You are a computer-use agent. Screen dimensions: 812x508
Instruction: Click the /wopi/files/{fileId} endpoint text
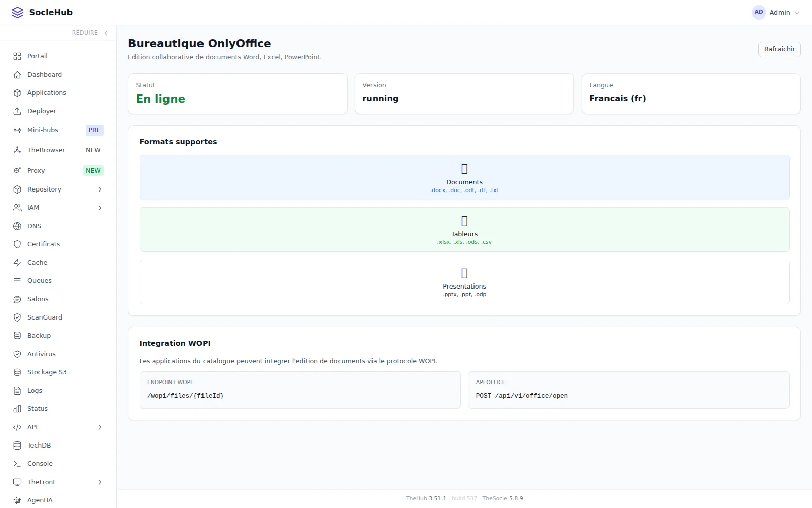point(185,396)
